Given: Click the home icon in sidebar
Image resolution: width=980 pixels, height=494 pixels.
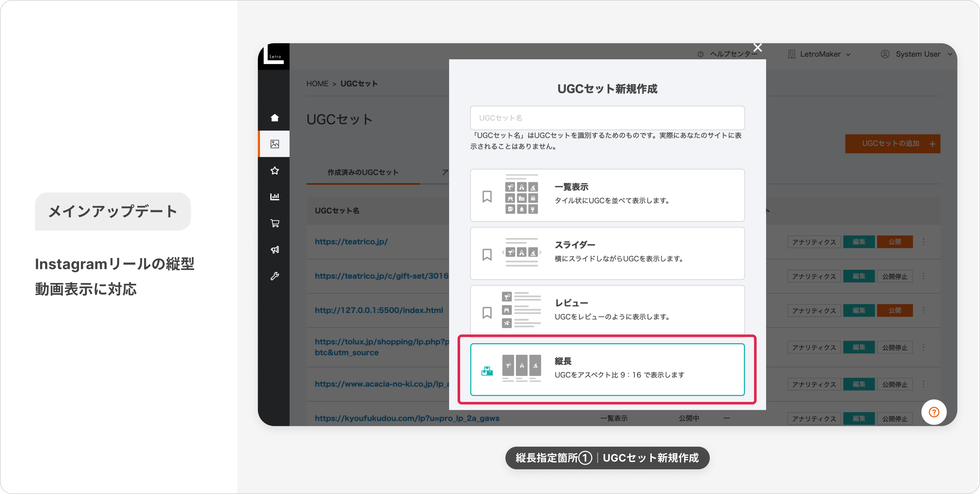Looking at the screenshot, I should (x=274, y=118).
